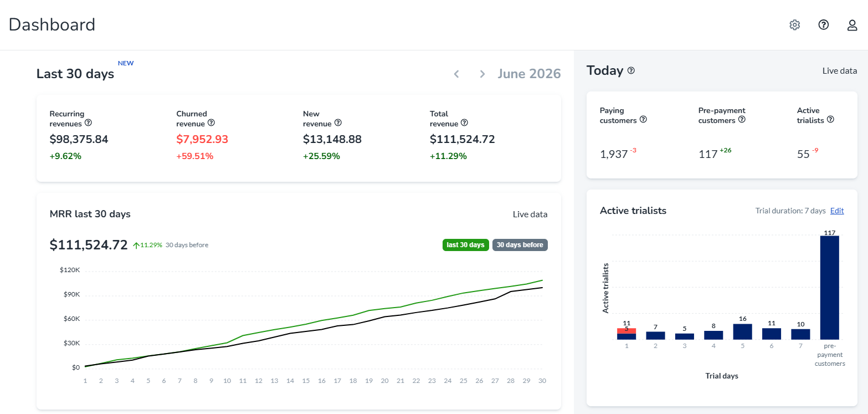Select the trial day 4 bar
This screenshot has width=868, height=414.
[713, 335]
